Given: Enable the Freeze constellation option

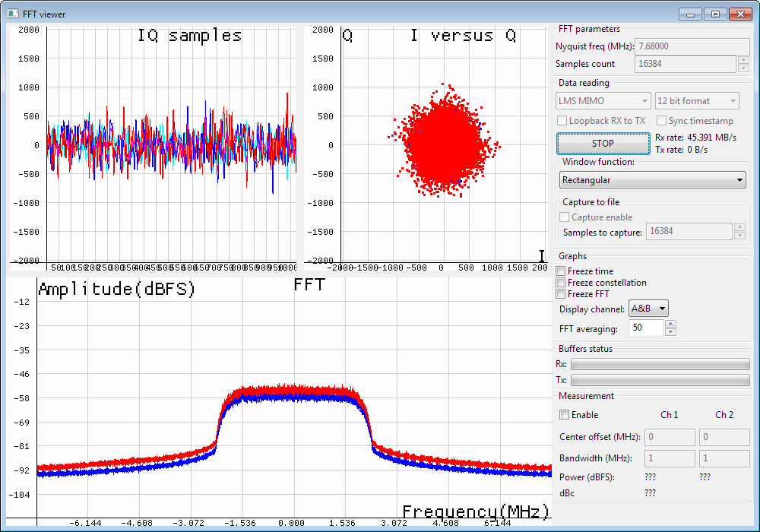Looking at the screenshot, I should [561, 283].
